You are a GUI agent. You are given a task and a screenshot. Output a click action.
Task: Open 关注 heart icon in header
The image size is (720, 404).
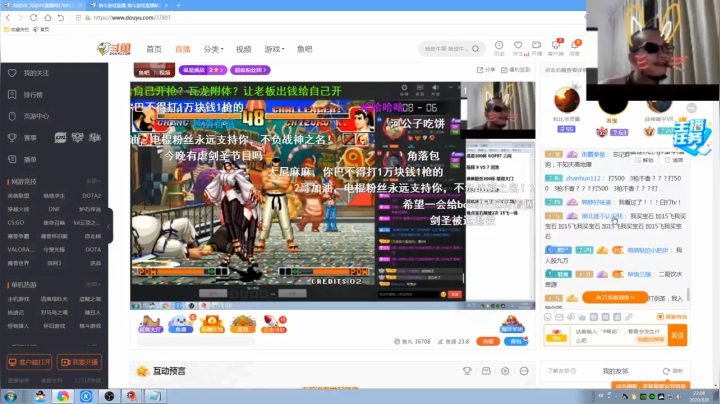[518, 47]
